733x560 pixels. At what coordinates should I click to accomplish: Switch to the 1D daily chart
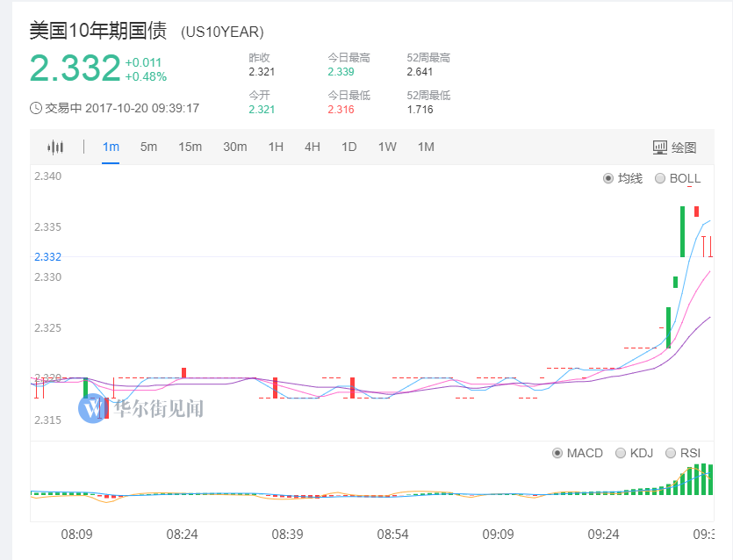click(x=349, y=147)
